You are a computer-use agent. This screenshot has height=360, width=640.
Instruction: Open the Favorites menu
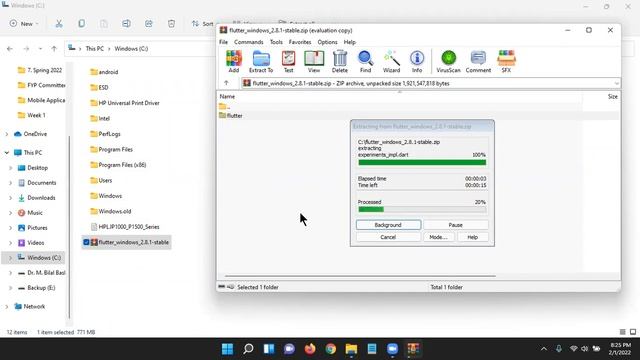coord(300,42)
